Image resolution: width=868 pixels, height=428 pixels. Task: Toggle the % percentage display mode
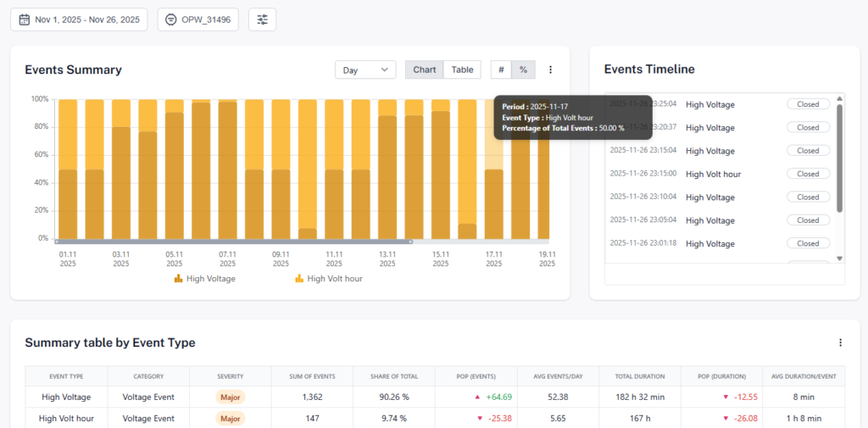pyautogui.click(x=522, y=69)
